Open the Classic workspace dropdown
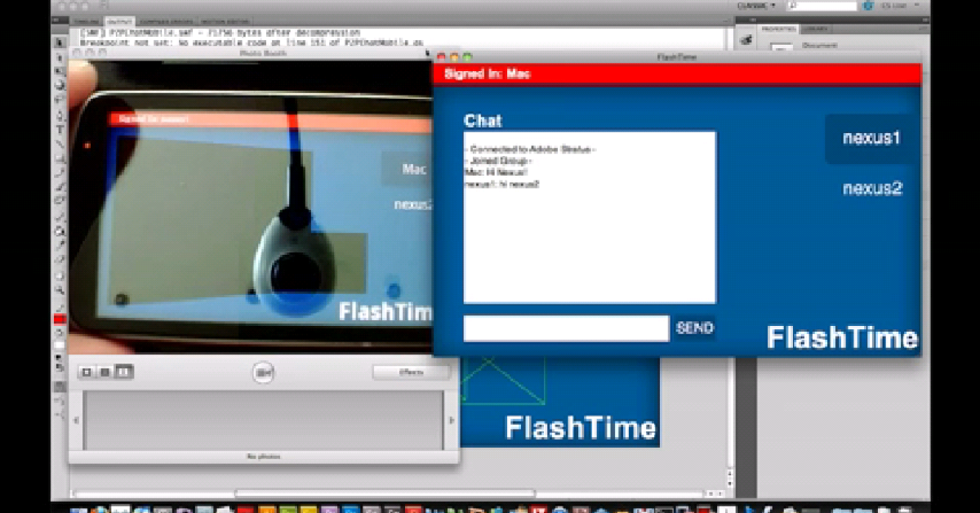 pos(756,6)
